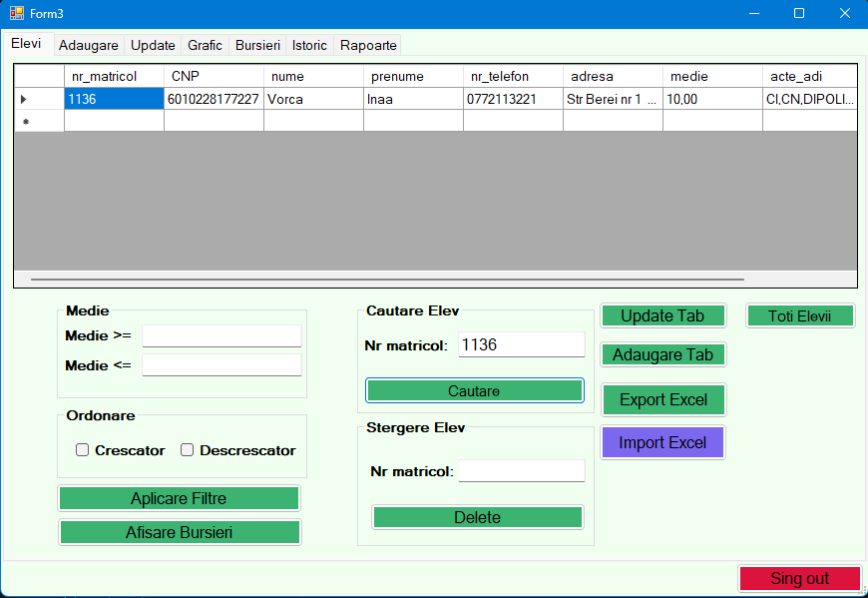The height and width of the screenshot is (598, 868).
Task: Open the Rapoarte tab
Action: 367,45
